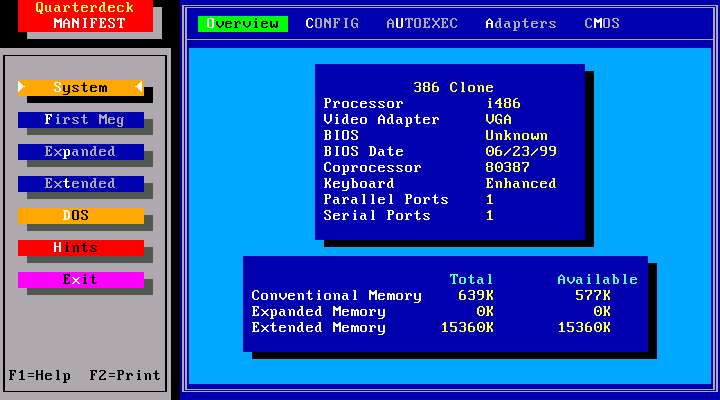Screen dimensions: 720x400
Task: Click F2=Print at the sidebar bottom
Action: (x=125, y=376)
